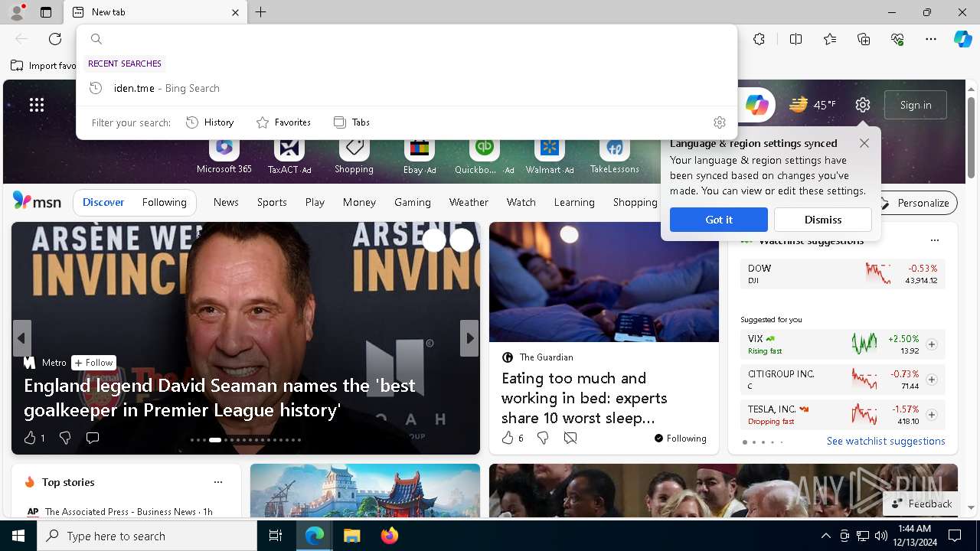Filter search by History
Viewport: 980px width, 551px height.
(x=210, y=122)
